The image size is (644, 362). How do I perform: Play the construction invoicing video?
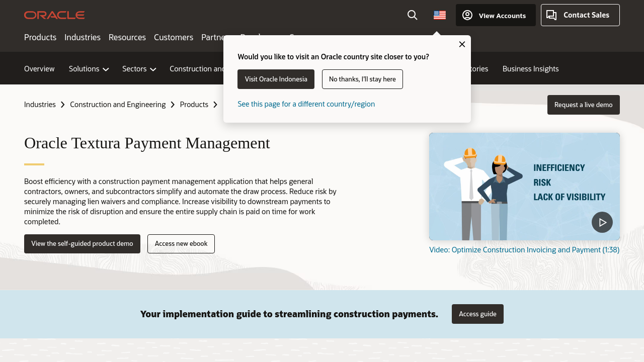(x=602, y=222)
